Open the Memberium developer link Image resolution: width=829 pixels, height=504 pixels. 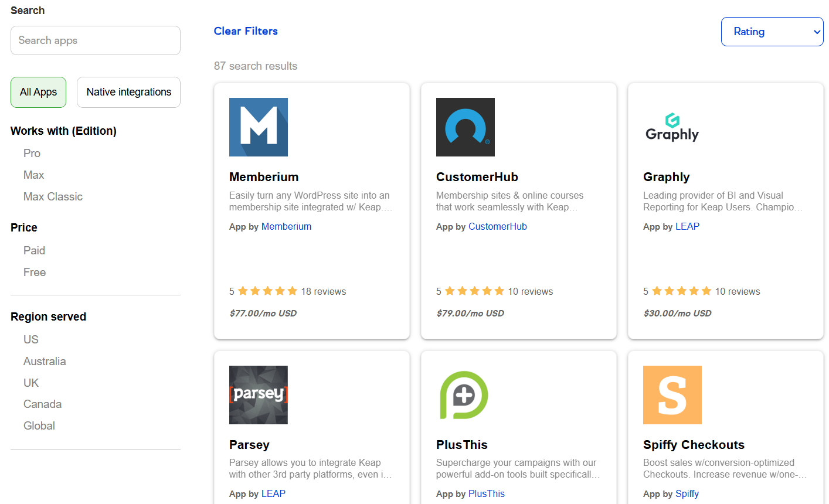(286, 226)
